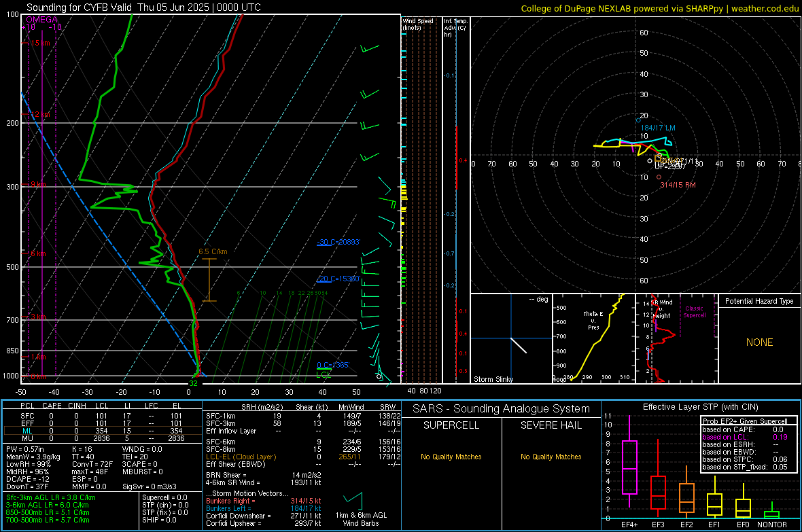
Task: Select the 6.5 C/km lapse rate label
Action: pyautogui.click(x=213, y=251)
